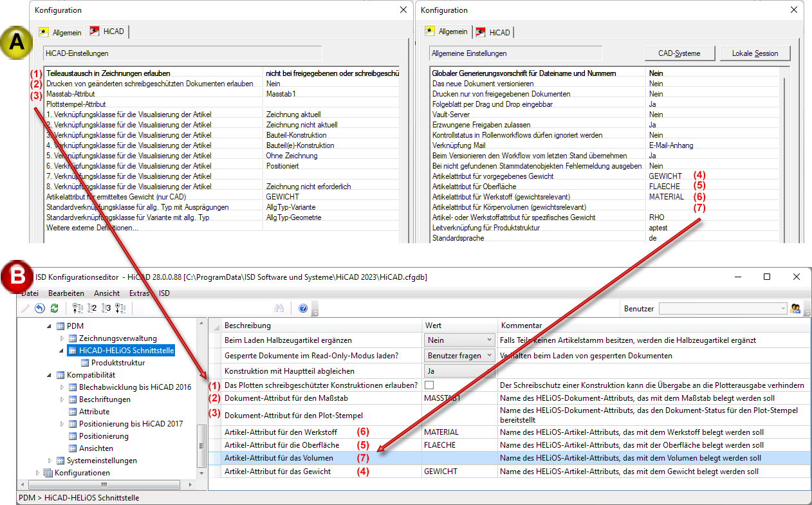
Task: Toggle checkbox for Plotten schreibgeschützter Konstruktionen
Action: [x=429, y=385]
